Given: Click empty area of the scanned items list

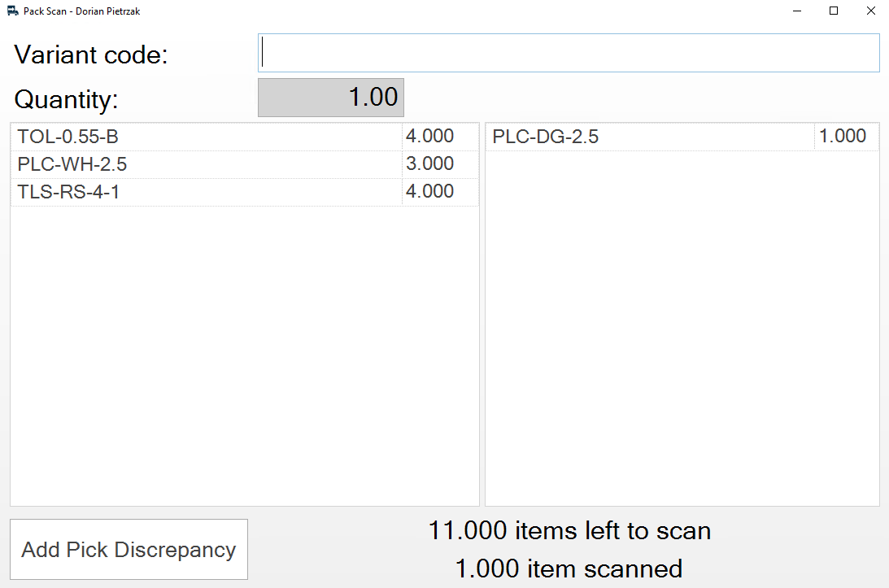Looking at the screenshot, I should (x=682, y=329).
